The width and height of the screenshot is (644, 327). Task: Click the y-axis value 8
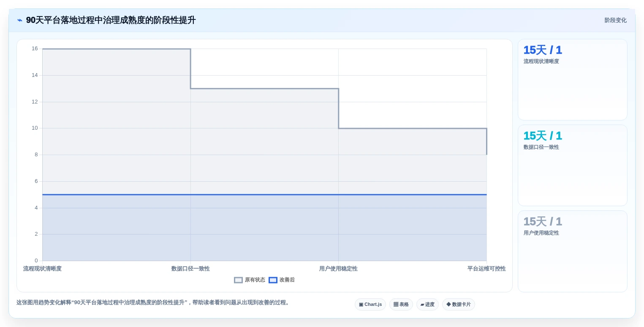tap(36, 155)
